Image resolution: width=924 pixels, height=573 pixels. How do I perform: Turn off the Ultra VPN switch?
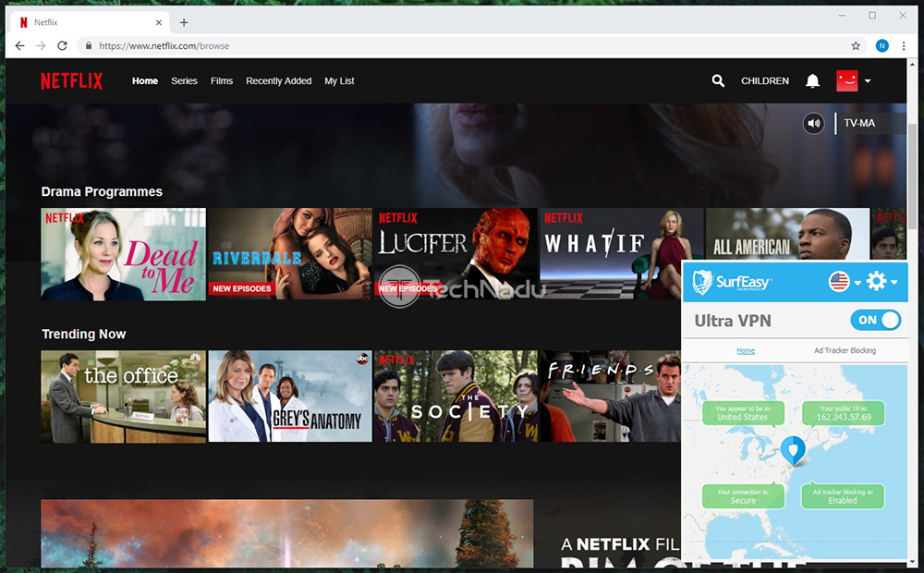tap(876, 320)
